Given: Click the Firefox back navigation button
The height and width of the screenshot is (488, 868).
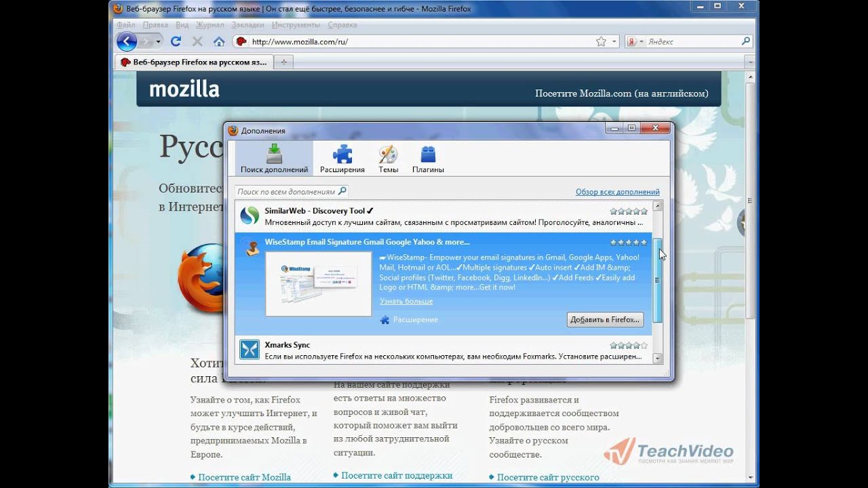Looking at the screenshot, I should pyautogui.click(x=127, y=41).
